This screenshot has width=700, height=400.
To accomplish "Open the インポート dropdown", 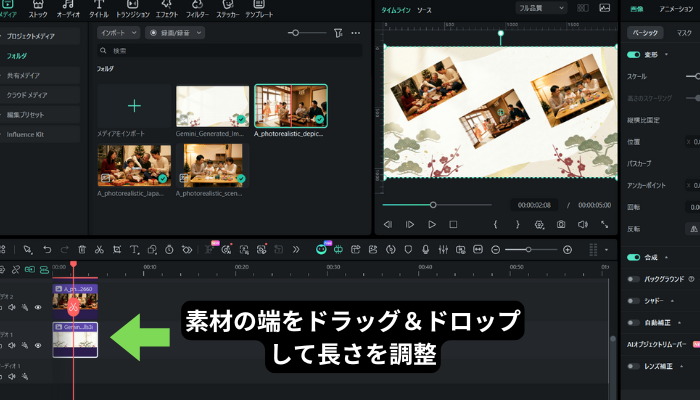I will point(118,33).
